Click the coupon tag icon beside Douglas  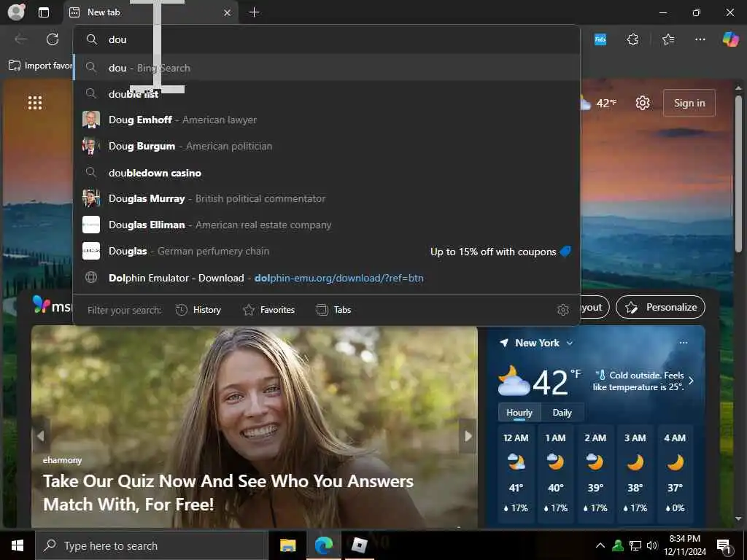[565, 251]
